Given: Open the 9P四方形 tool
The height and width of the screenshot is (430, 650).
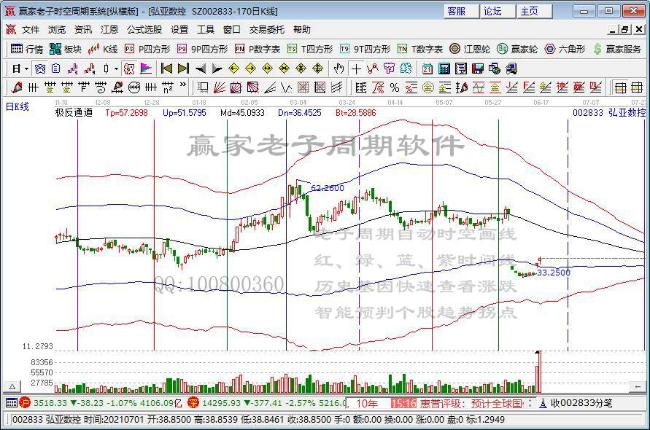Looking at the screenshot, I should pyautogui.click(x=202, y=49).
